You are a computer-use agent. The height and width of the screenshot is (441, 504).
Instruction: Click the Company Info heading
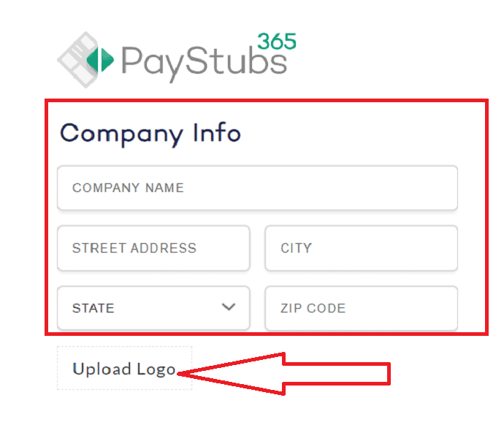[150, 134]
